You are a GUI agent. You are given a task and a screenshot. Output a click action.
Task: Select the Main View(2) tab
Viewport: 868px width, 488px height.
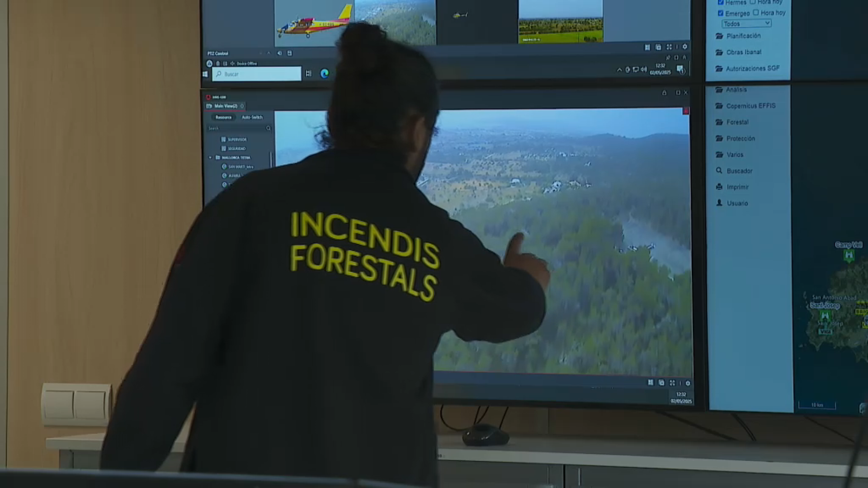[226, 106]
